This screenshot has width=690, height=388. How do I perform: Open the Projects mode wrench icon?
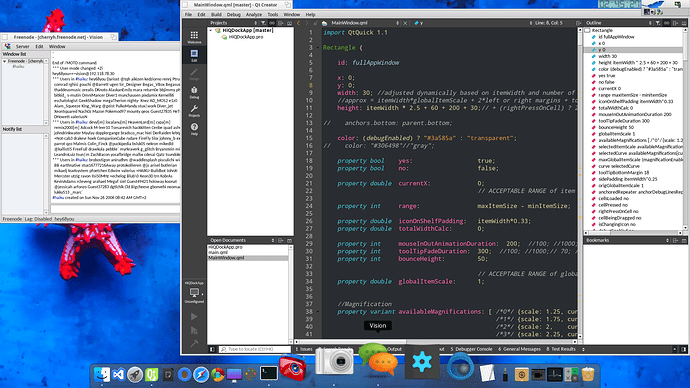194,110
